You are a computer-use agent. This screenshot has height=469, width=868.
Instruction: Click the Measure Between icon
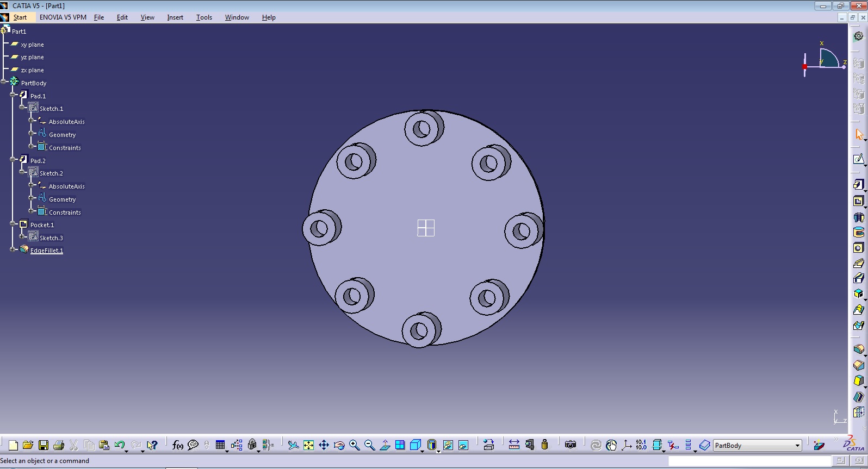[514, 446]
